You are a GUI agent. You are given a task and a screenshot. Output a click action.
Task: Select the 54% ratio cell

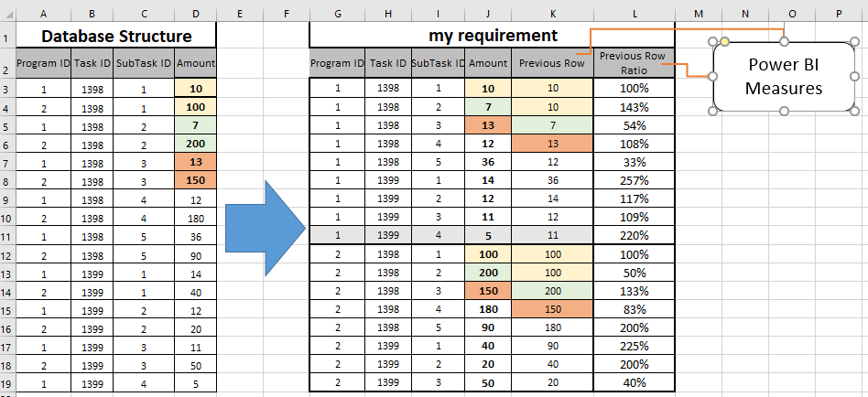coord(635,125)
